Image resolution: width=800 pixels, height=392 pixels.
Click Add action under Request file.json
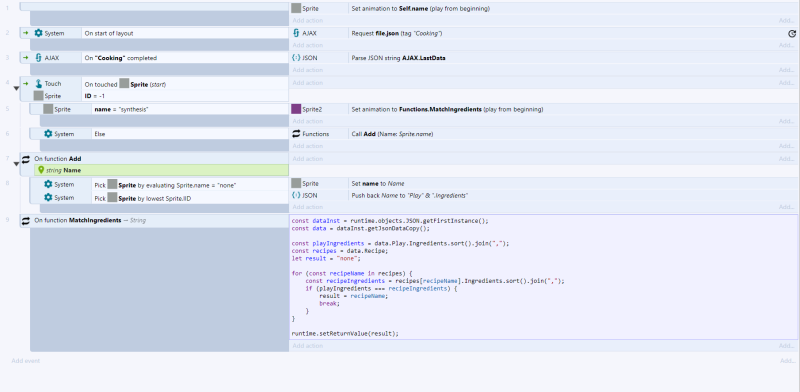(307, 45)
